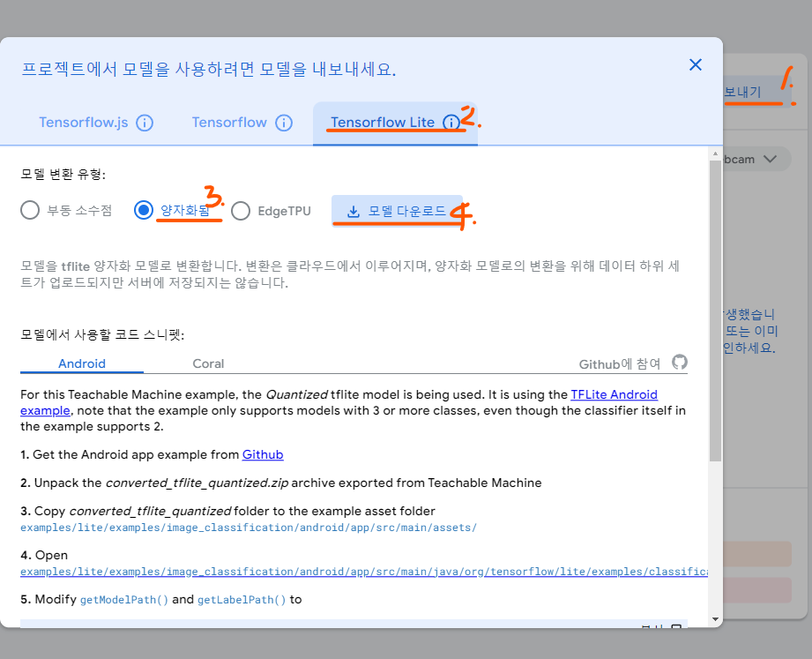Open the Android code snippet tab
812x659 pixels.
pos(82,363)
